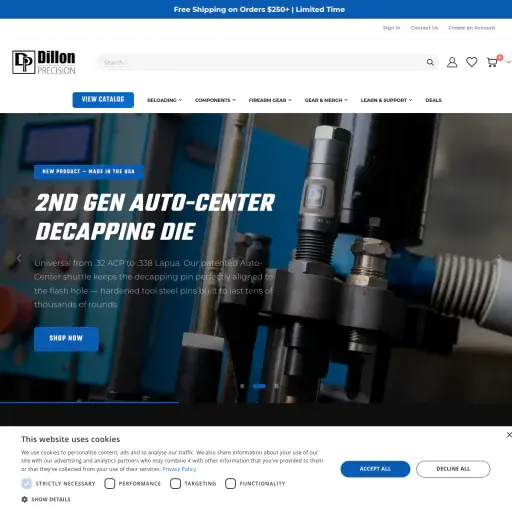
Task: Open the Deals menu item
Action: (x=433, y=100)
